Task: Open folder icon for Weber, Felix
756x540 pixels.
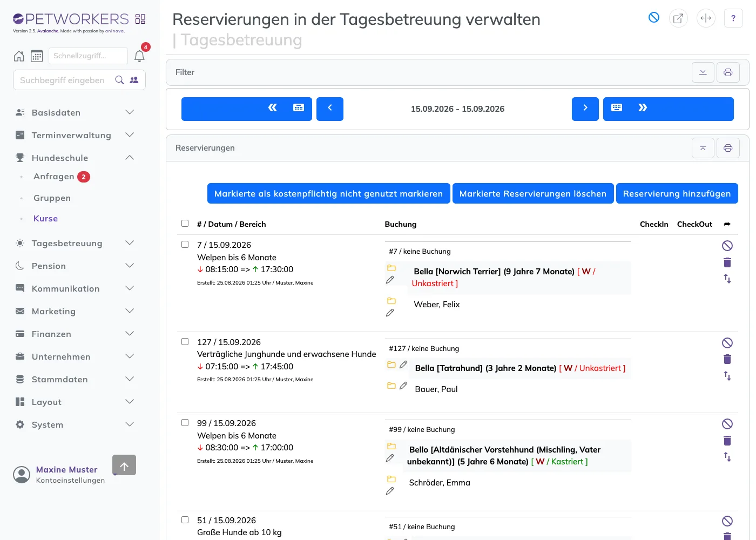Action: (391, 301)
